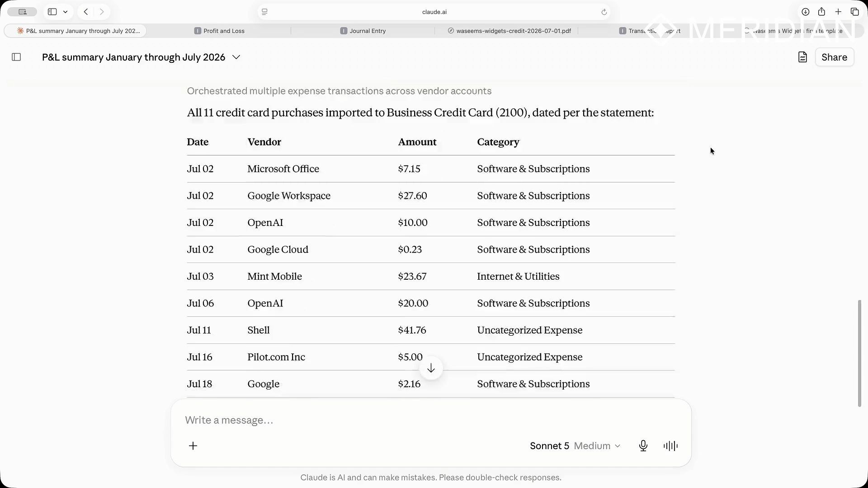Screen dimensions: 868x488
Task: Select the Microsoft Office vendor cell
Action: 283,169
